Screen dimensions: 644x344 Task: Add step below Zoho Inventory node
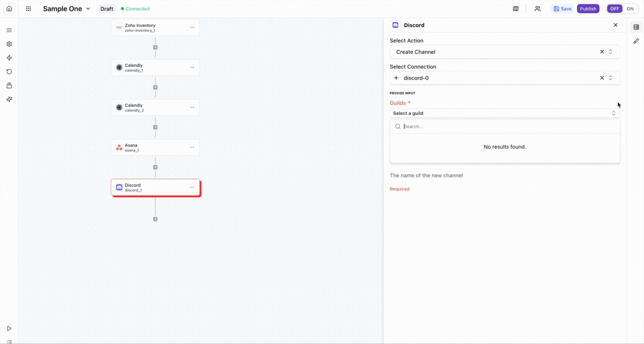(x=155, y=48)
